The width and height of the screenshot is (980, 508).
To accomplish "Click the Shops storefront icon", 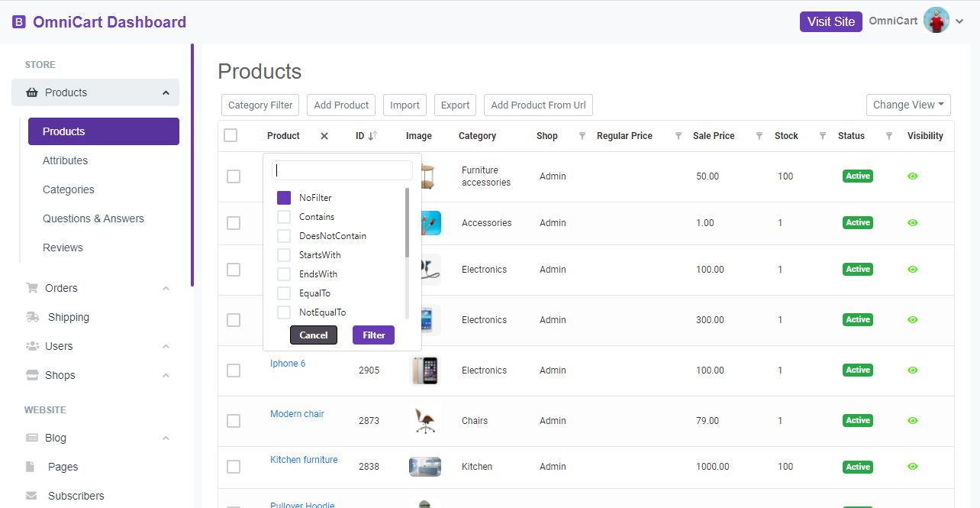I will point(32,375).
